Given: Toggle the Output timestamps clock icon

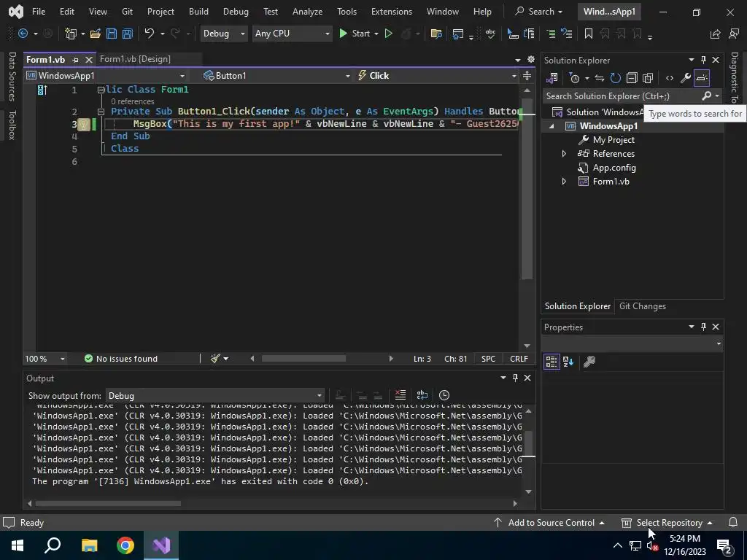Looking at the screenshot, I should [444, 395].
